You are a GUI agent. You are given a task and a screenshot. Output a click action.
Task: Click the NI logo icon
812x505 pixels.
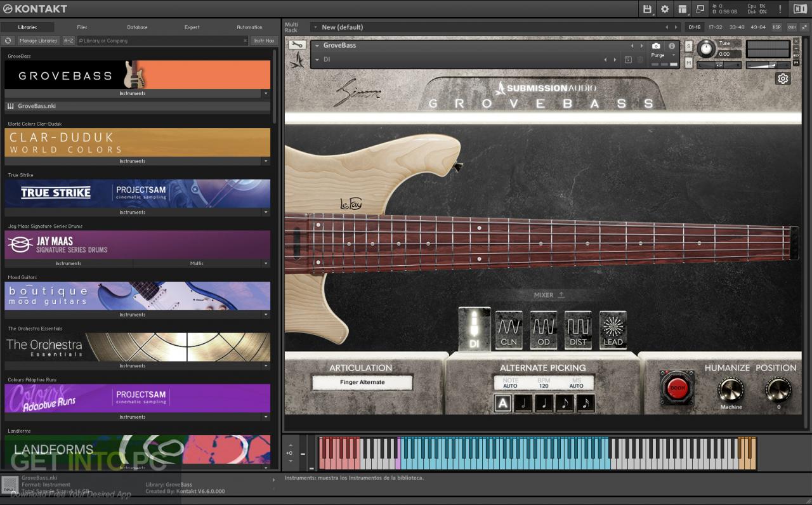pyautogui.click(x=800, y=9)
